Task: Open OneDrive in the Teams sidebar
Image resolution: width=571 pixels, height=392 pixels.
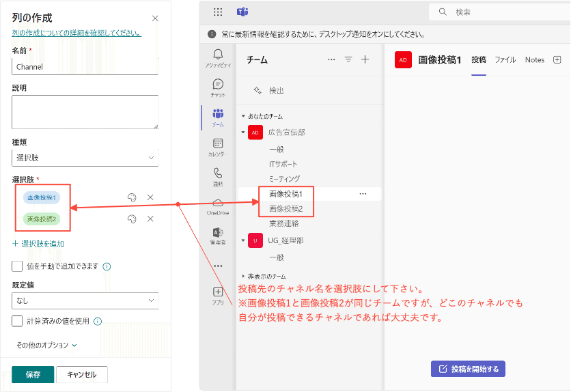Action: (218, 207)
